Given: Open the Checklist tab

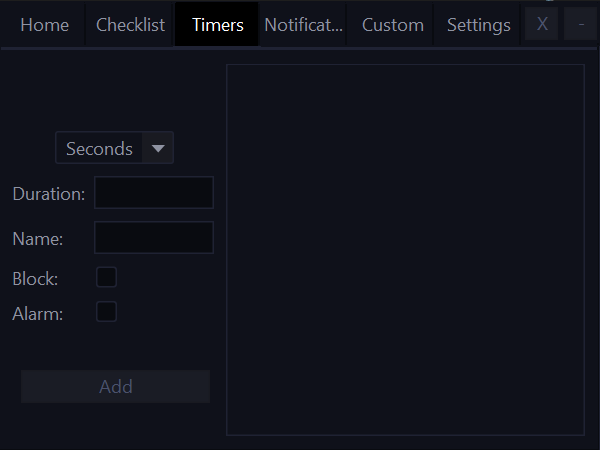Looking at the screenshot, I should coord(130,25).
